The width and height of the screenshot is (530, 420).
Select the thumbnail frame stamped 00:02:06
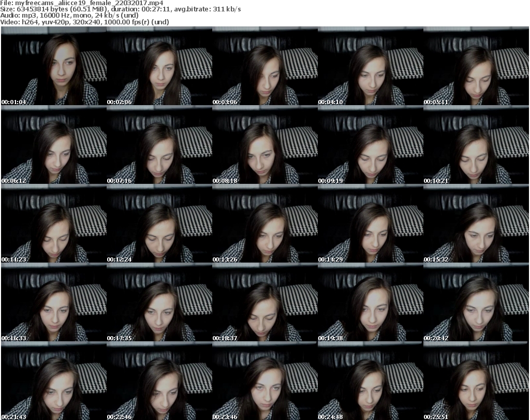(159, 66)
